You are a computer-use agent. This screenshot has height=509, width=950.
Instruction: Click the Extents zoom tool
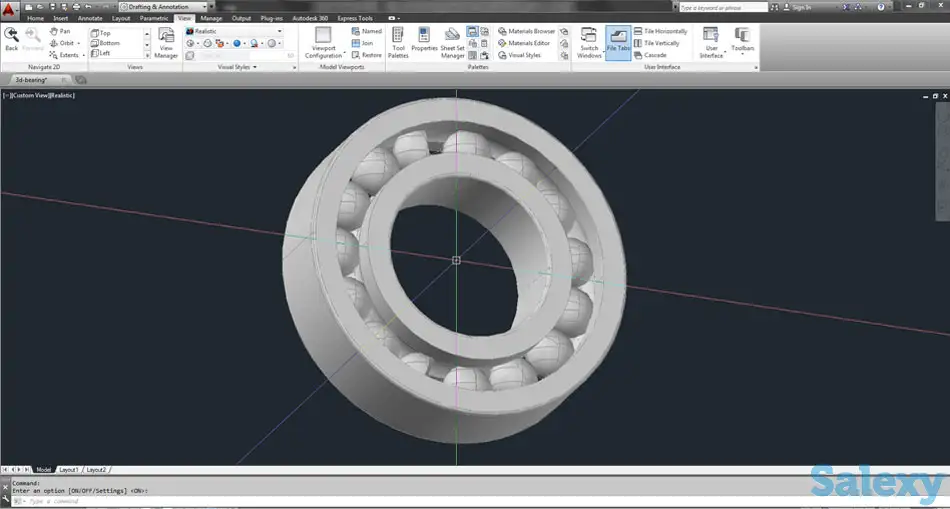(x=64, y=55)
